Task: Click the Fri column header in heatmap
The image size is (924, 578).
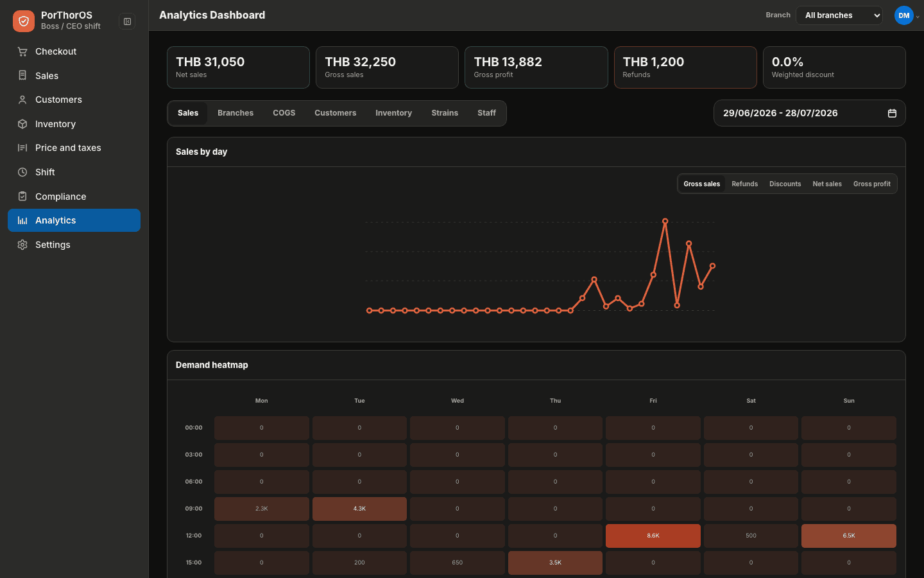Action: click(x=653, y=401)
